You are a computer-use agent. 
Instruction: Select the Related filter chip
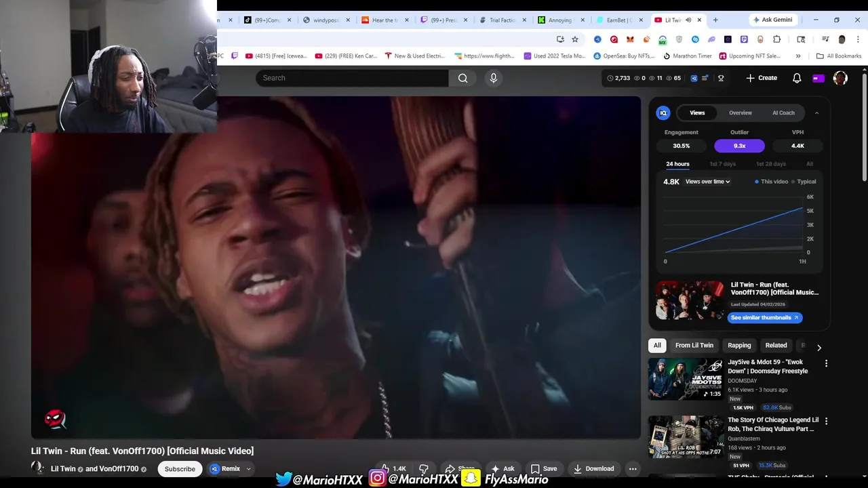point(776,346)
